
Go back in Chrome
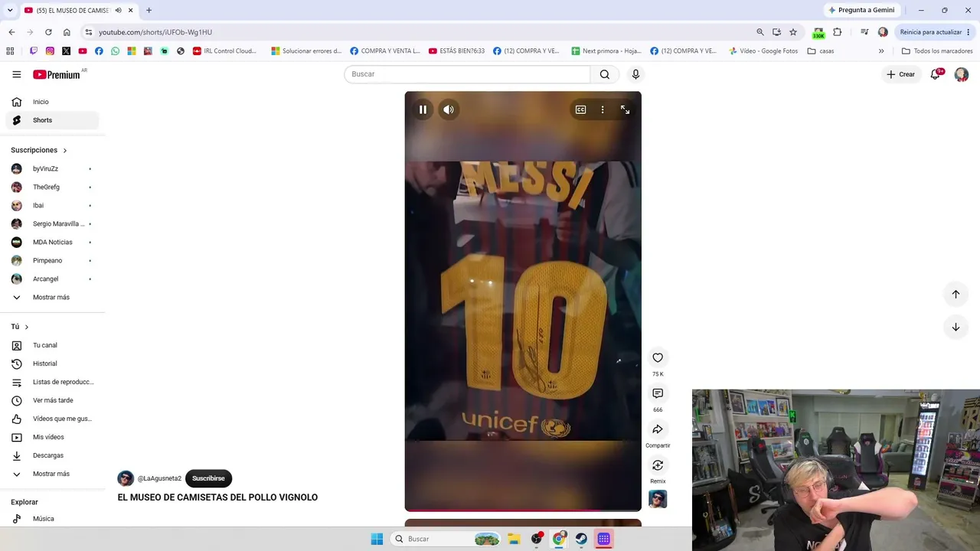(11, 32)
